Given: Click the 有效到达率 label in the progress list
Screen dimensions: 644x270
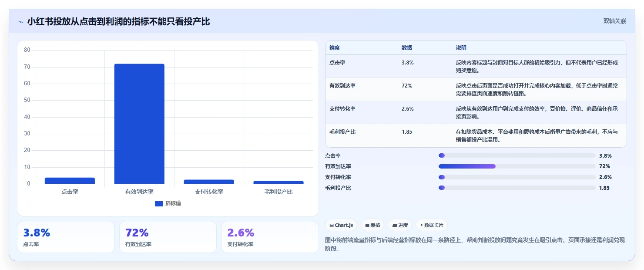Looking at the screenshot, I should 338,166.
